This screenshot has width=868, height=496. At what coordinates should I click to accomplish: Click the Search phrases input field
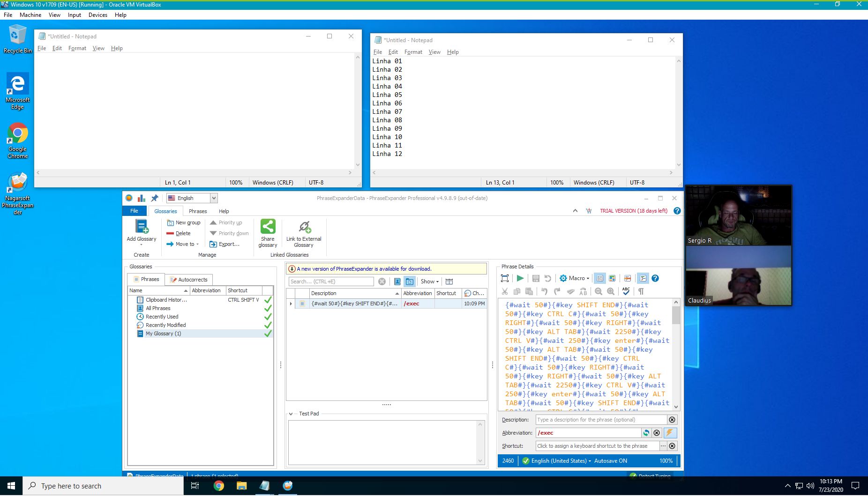click(x=331, y=281)
